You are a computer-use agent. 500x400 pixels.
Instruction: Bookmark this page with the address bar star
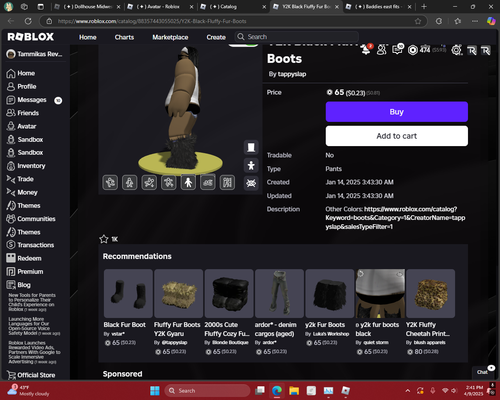tap(418, 21)
